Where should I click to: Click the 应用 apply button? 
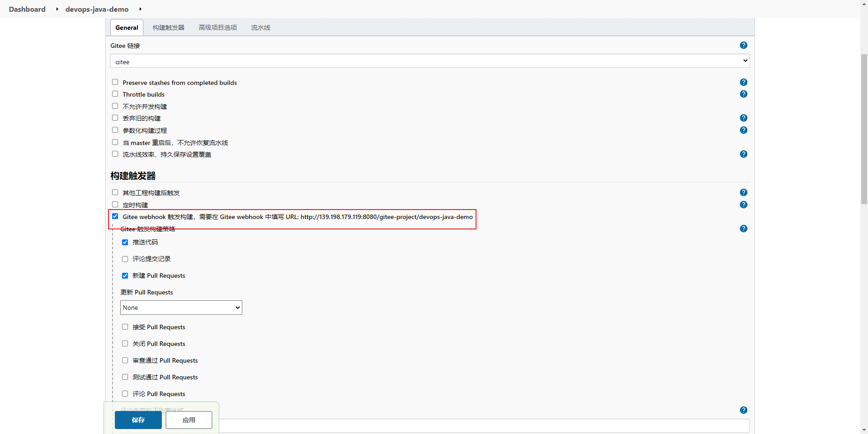(x=189, y=420)
